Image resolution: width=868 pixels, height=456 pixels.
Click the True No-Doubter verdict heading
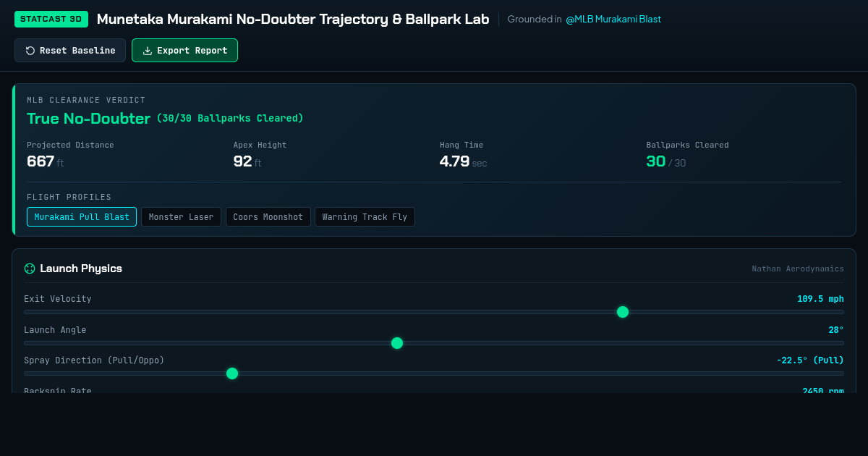[x=88, y=119]
